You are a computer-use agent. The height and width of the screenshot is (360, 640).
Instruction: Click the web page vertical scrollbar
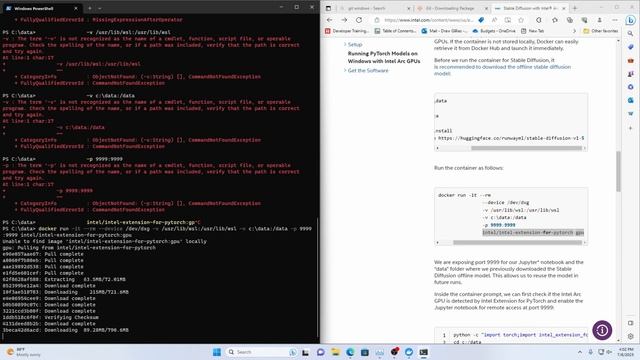coord(618,171)
